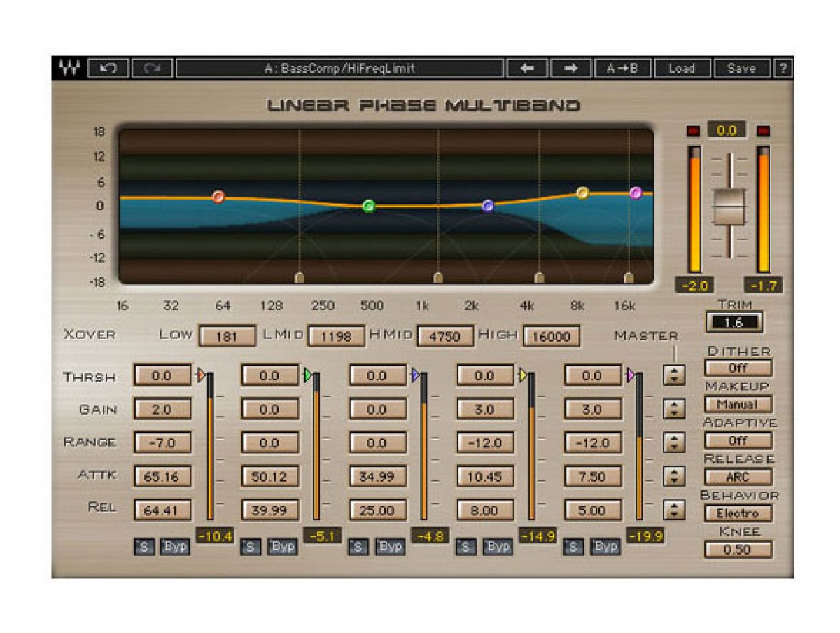Go to the previous preset with the left arrow
Viewport: 840px width, 633px height.
[x=527, y=68]
